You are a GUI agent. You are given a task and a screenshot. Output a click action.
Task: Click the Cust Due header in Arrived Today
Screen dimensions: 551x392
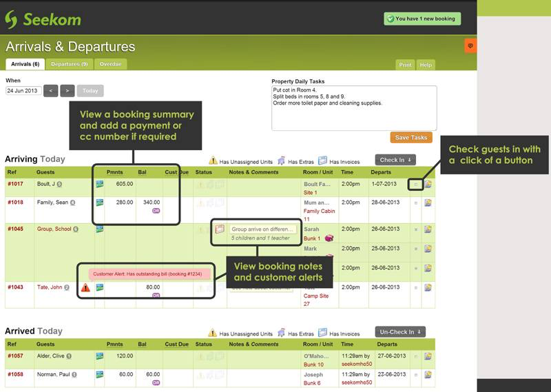[177, 344]
